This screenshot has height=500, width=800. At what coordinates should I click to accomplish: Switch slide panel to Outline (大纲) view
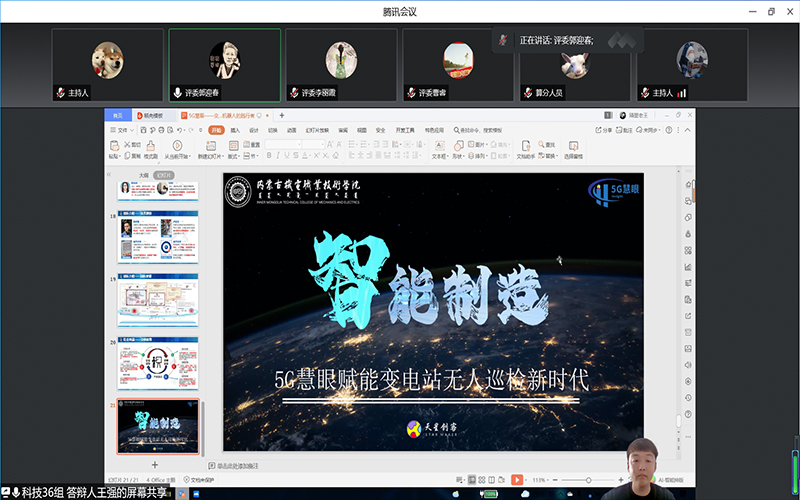click(144, 174)
